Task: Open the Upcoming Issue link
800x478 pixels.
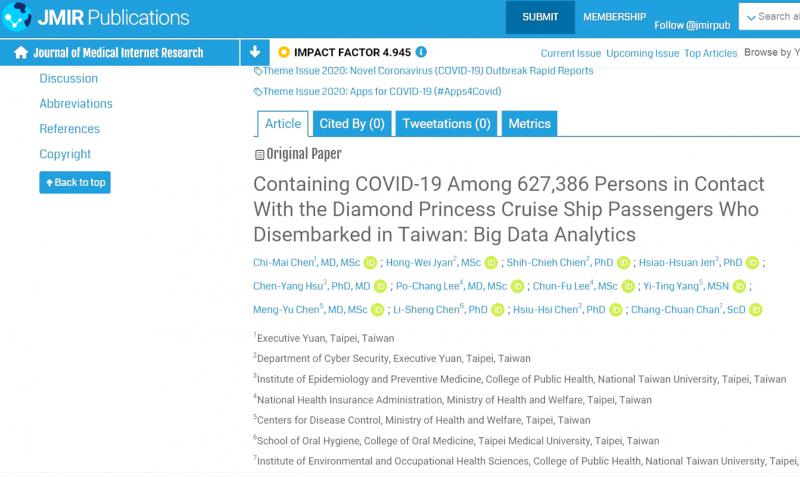Action: [642, 53]
